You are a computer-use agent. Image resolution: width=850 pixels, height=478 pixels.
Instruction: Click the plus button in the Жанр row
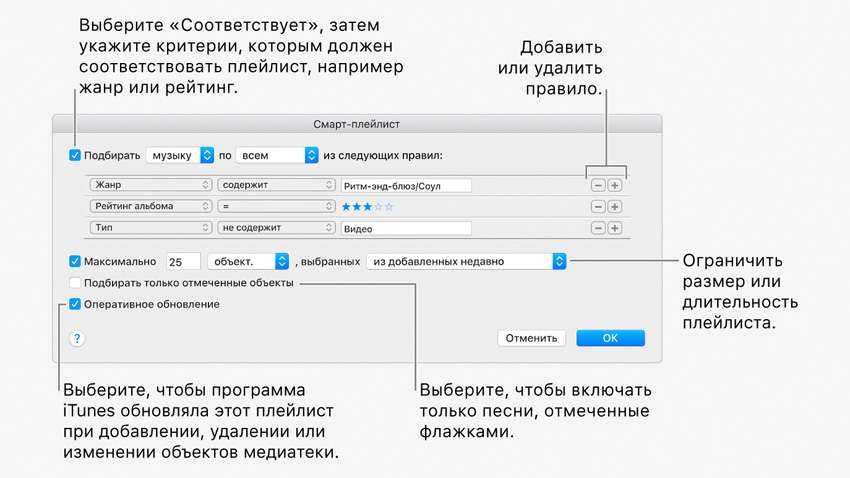[615, 185]
